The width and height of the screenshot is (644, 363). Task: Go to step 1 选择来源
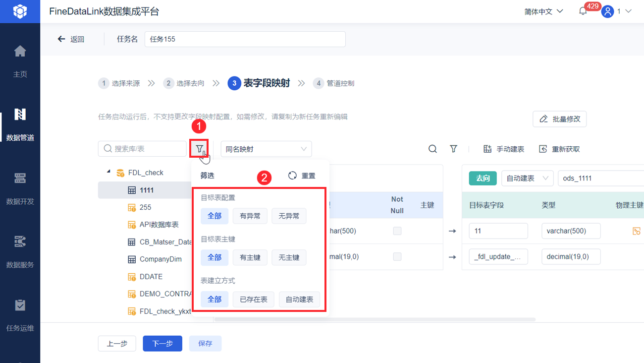tap(119, 83)
